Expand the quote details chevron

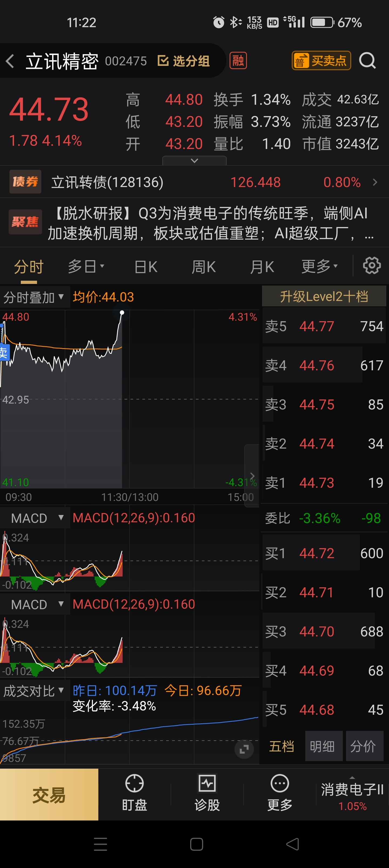click(194, 161)
